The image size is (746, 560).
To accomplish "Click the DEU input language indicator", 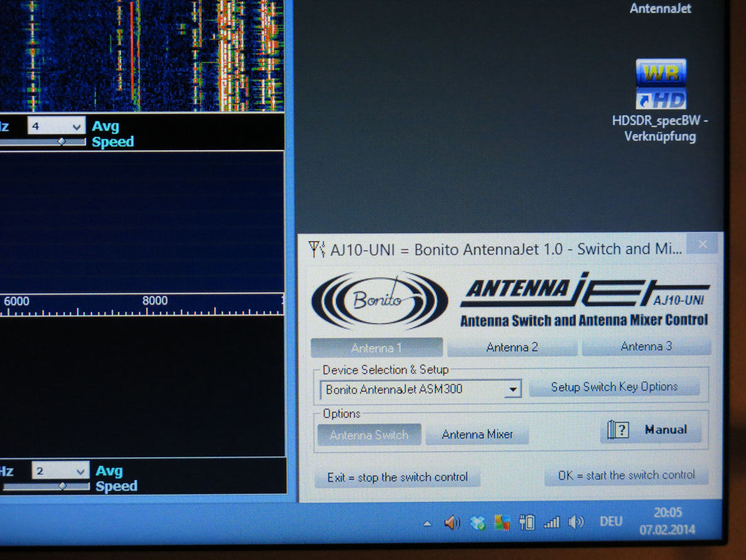I will click(611, 522).
